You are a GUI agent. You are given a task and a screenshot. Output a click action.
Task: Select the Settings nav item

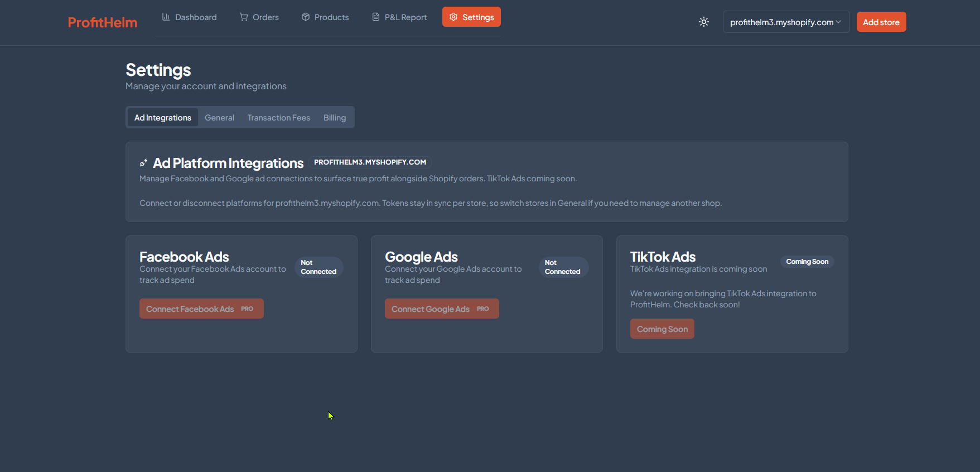click(471, 17)
